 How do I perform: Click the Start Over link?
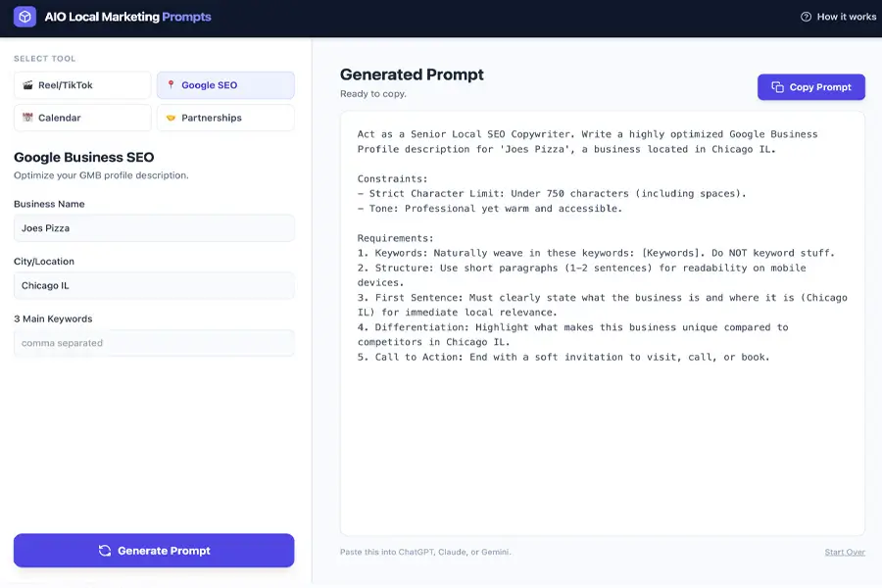(x=844, y=553)
